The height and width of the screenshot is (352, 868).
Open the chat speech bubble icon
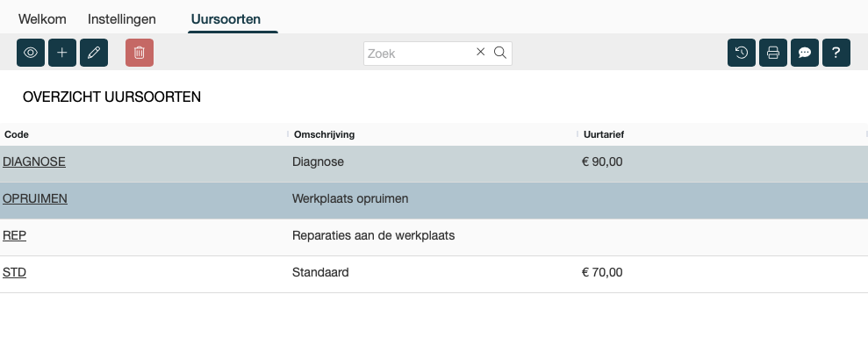[x=805, y=53]
